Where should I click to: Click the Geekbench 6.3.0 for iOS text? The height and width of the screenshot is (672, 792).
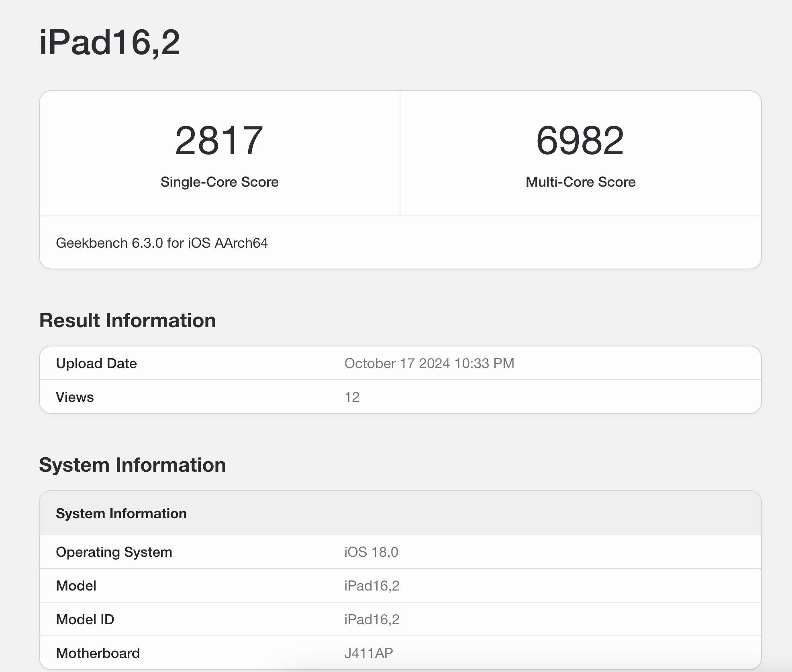point(163,243)
